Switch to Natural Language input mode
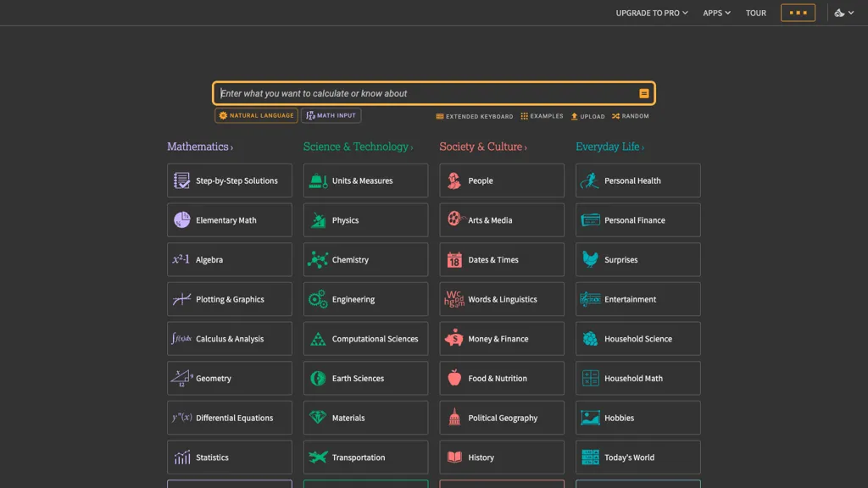 [256, 115]
